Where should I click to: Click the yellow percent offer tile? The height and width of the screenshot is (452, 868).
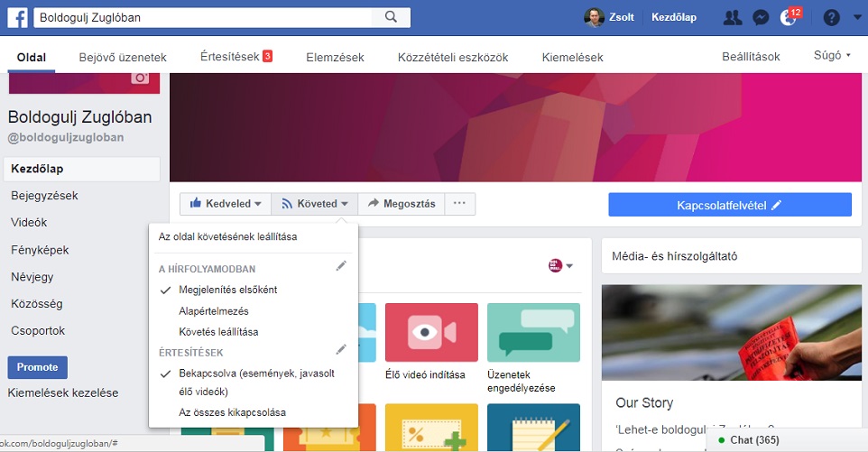pos(431,428)
